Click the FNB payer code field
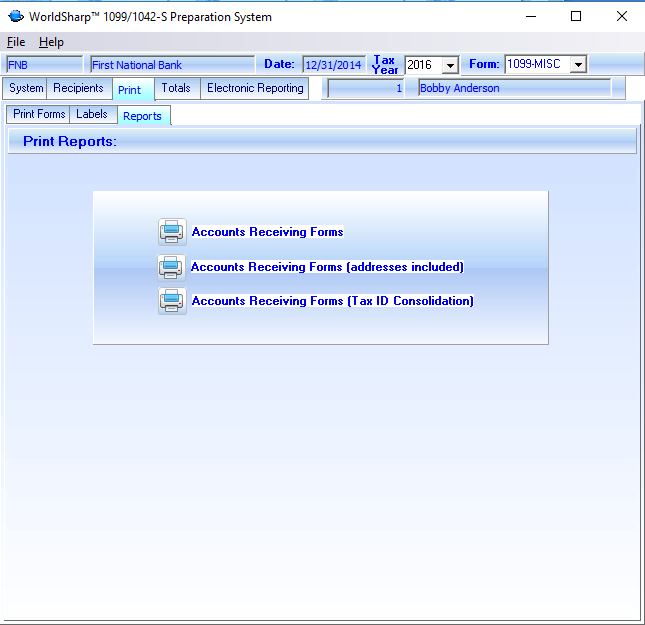This screenshot has width=645, height=625. (43, 65)
